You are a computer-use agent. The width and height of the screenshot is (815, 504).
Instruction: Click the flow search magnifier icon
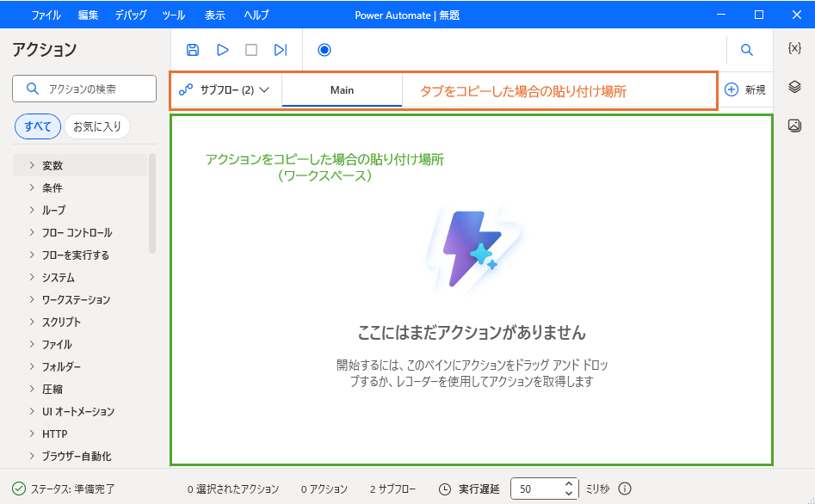pos(747,50)
